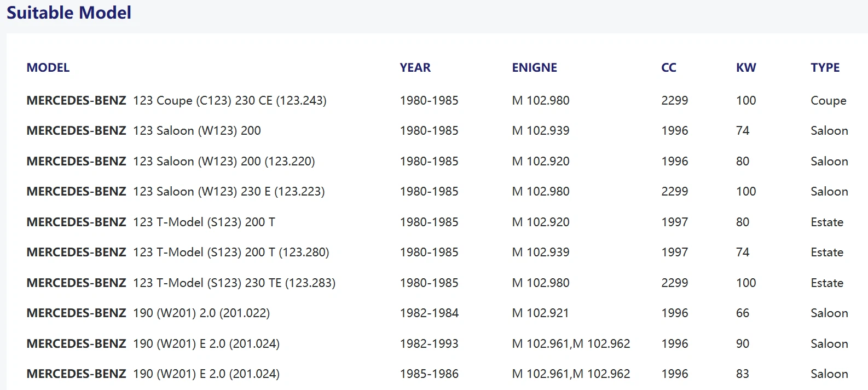This screenshot has width=868, height=390.
Task: Select the MODEL column header
Action: (48, 67)
